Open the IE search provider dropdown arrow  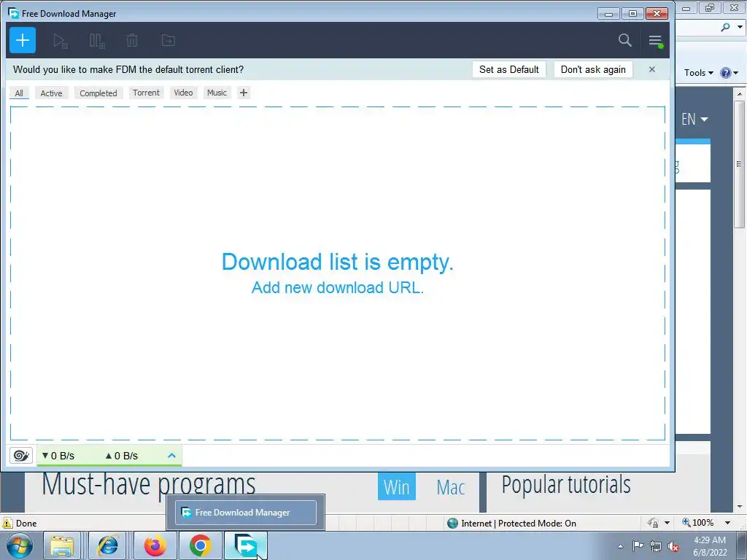click(740, 27)
